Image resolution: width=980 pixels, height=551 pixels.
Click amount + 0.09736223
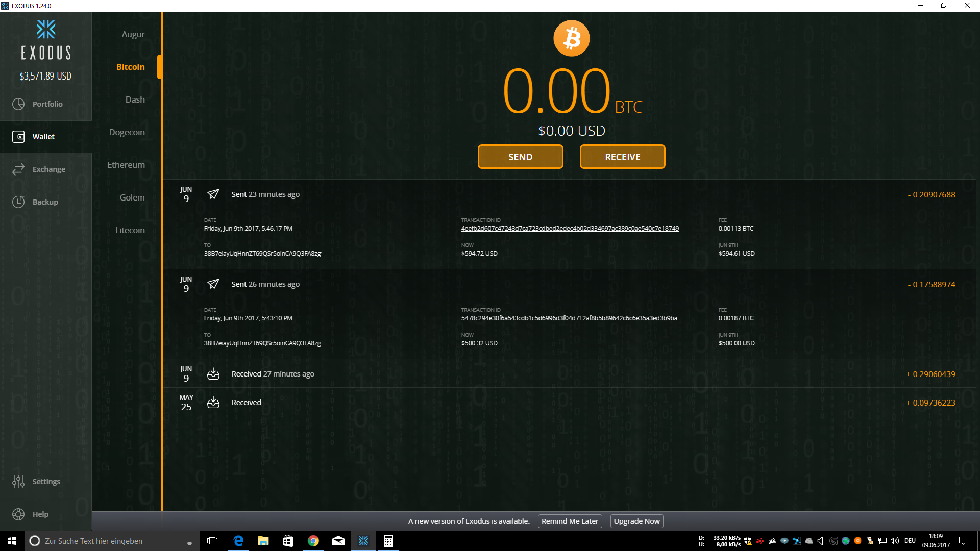[x=930, y=403]
